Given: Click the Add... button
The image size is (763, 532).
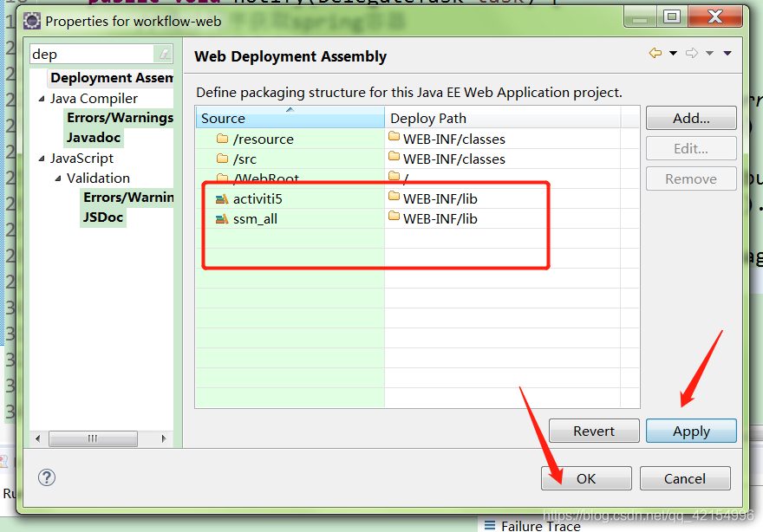Looking at the screenshot, I should point(691,118).
